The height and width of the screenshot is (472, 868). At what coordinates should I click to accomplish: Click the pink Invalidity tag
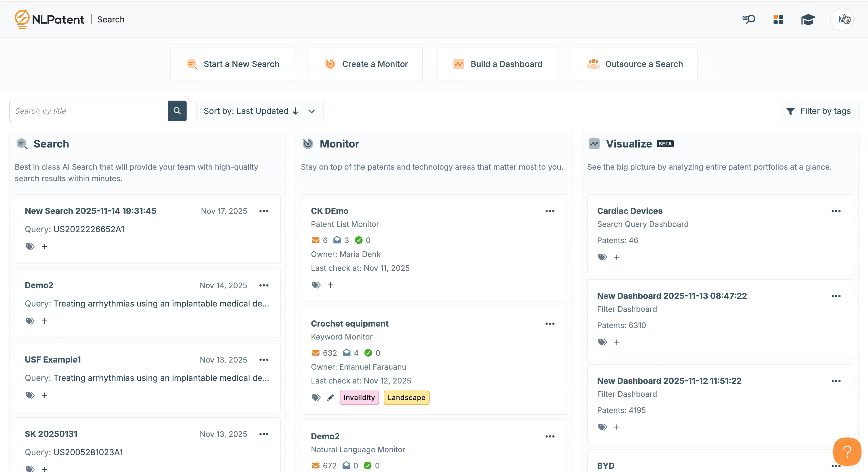[359, 398]
